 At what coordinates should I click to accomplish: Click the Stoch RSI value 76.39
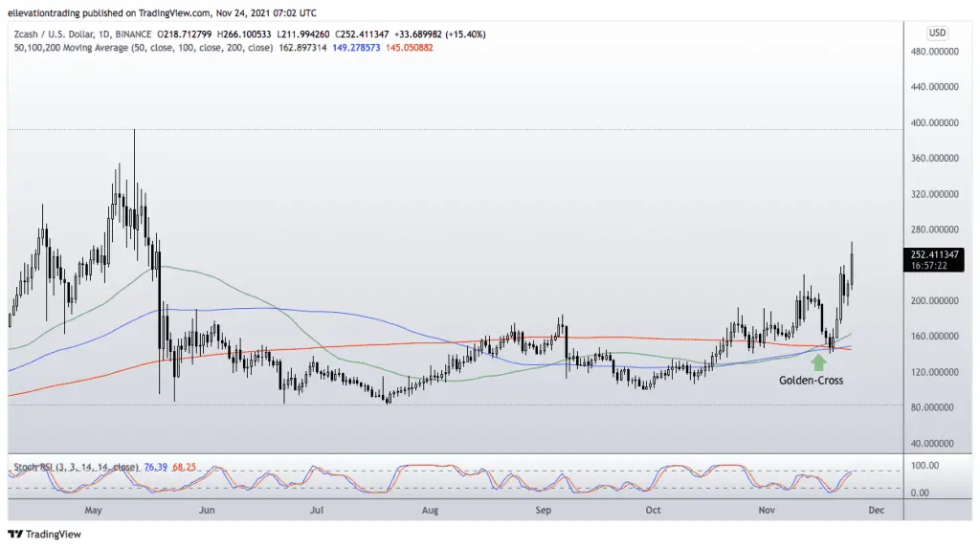(x=156, y=467)
